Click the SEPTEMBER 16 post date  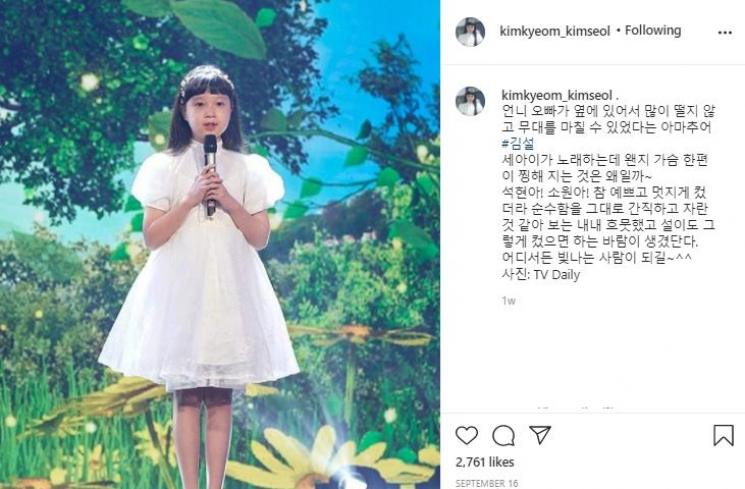click(x=487, y=483)
